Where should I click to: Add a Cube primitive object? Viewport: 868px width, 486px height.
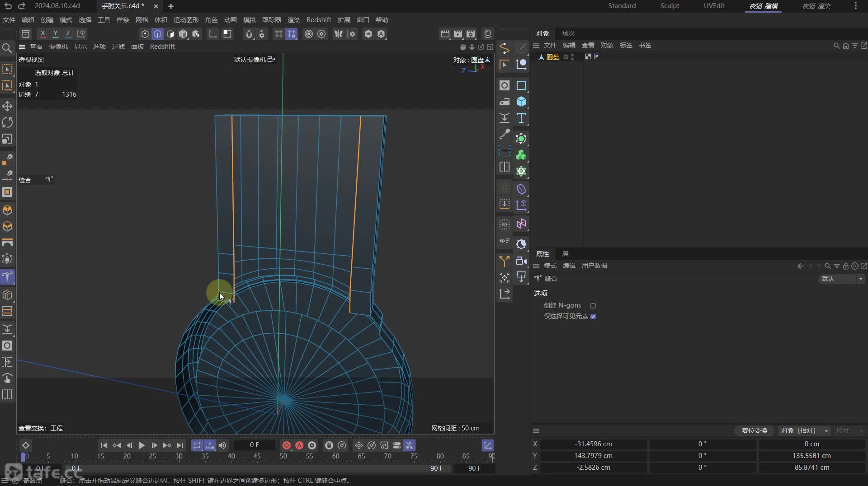pos(521,102)
